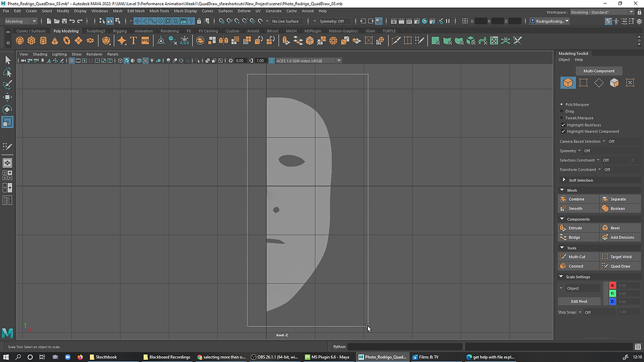The image size is (644, 362).
Task: Toggle Highlight Nearest Component checkbox
Action: click(563, 131)
